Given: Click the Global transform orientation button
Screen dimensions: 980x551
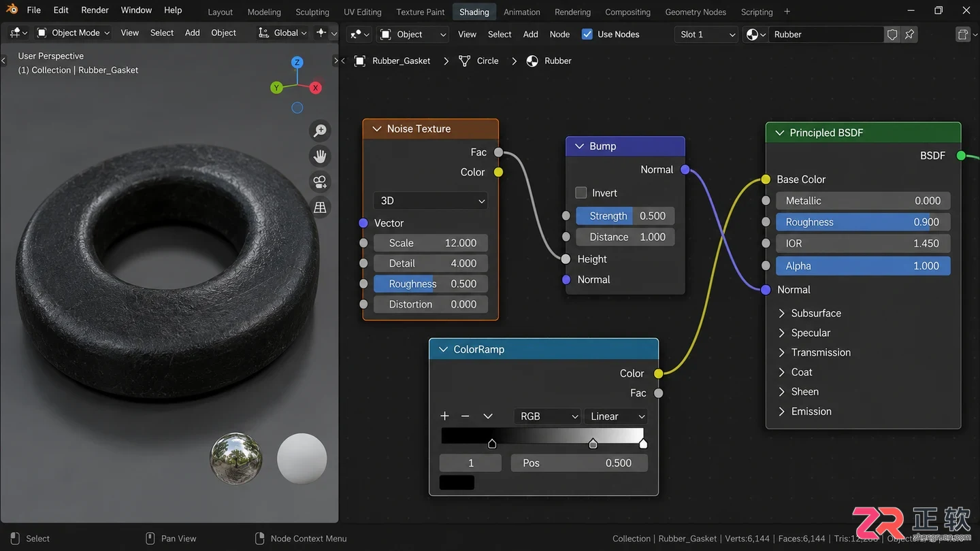Looking at the screenshot, I should 282,33.
